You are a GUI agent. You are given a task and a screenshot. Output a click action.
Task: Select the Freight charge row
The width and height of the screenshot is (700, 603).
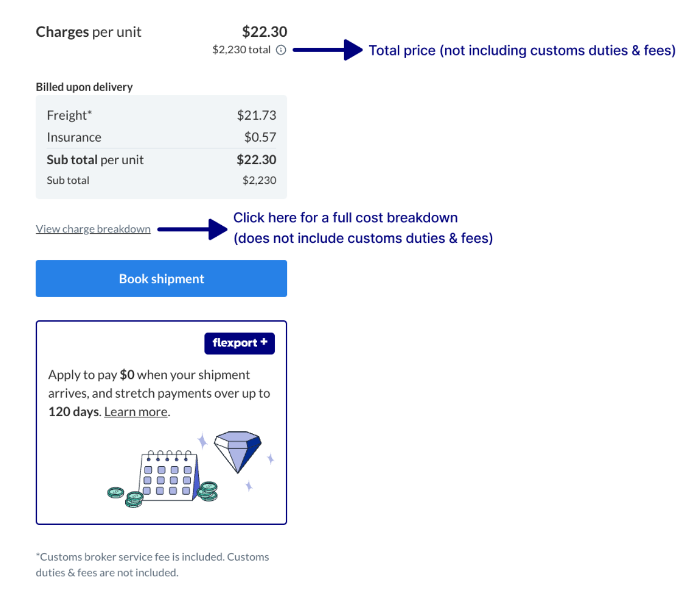[161, 115]
